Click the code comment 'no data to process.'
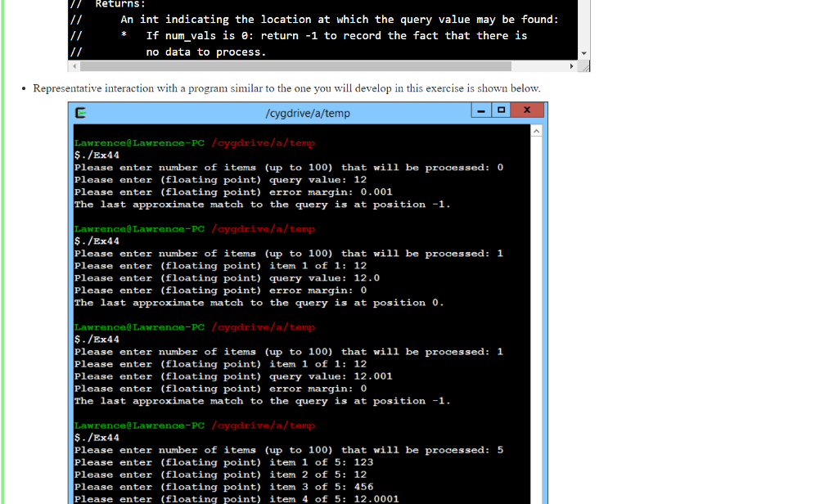This screenshot has width=838, height=504. (x=205, y=52)
